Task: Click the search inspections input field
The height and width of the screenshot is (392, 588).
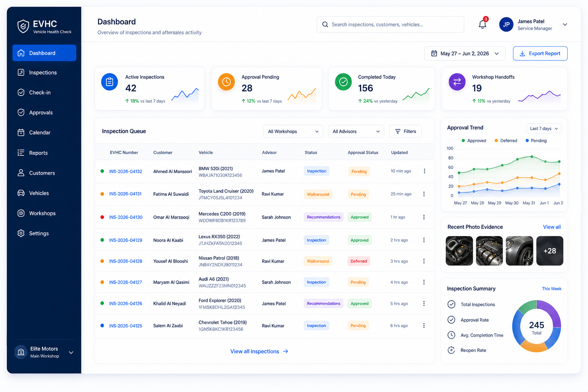Action: coord(390,24)
